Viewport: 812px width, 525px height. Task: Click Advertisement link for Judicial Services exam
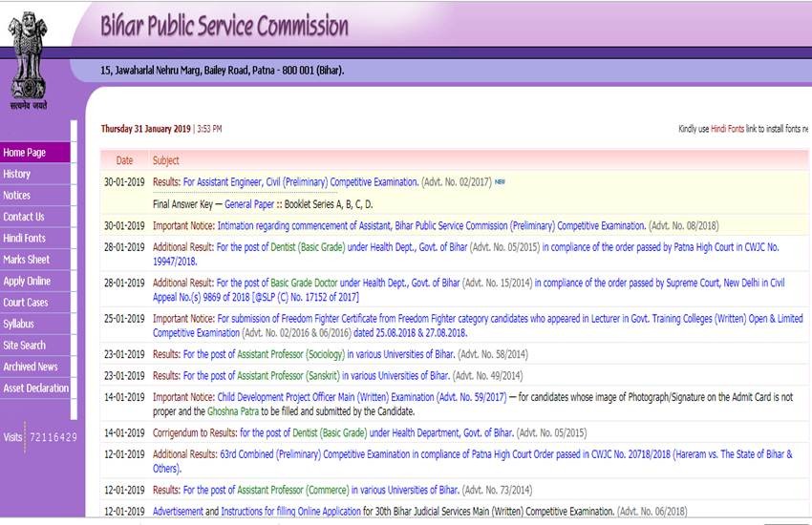[x=178, y=512]
